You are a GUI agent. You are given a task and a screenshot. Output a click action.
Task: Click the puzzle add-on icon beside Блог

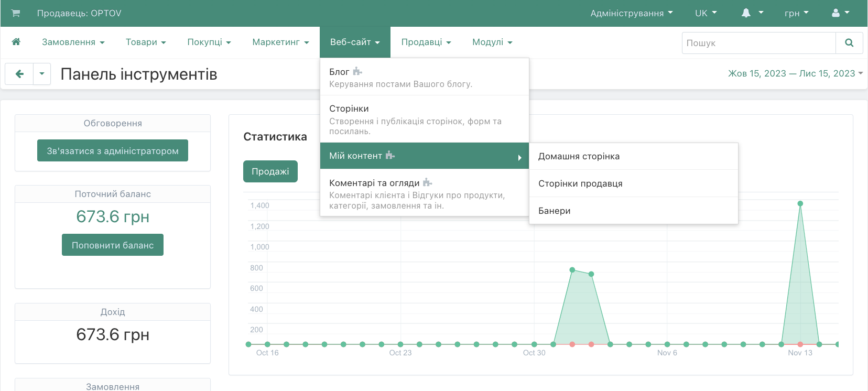pos(357,71)
